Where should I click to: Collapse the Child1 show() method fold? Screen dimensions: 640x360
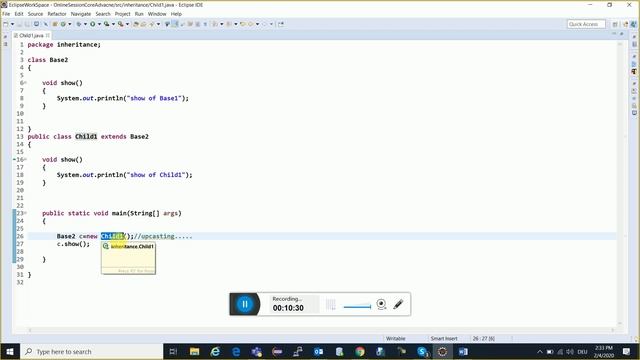tap(25, 160)
